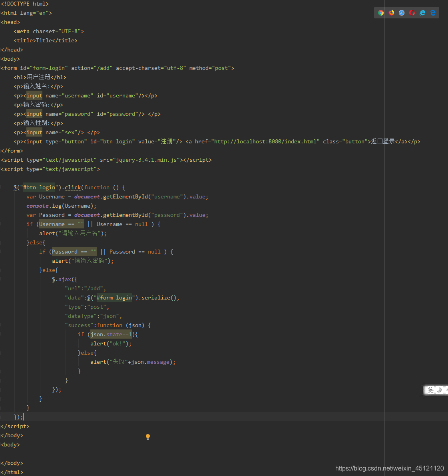Click the btn-login button input tag
448x476 pixels.
click(103, 141)
